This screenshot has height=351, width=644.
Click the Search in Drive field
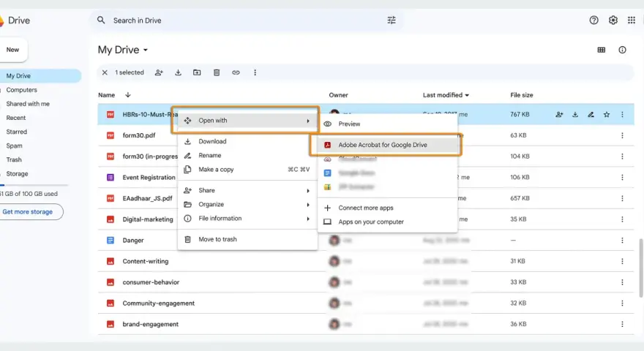pos(247,20)
